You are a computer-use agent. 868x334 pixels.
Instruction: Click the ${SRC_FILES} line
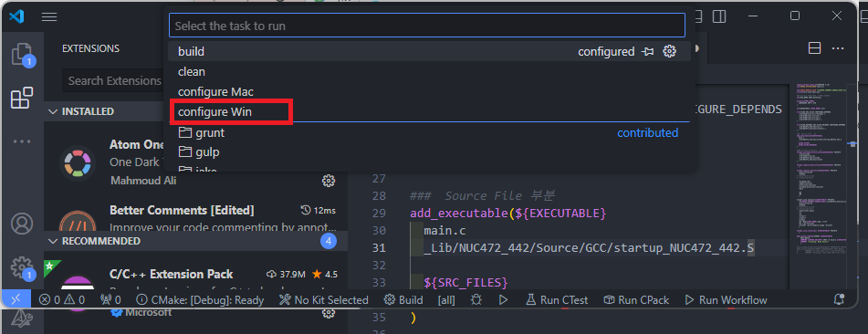tap(465, 283)
